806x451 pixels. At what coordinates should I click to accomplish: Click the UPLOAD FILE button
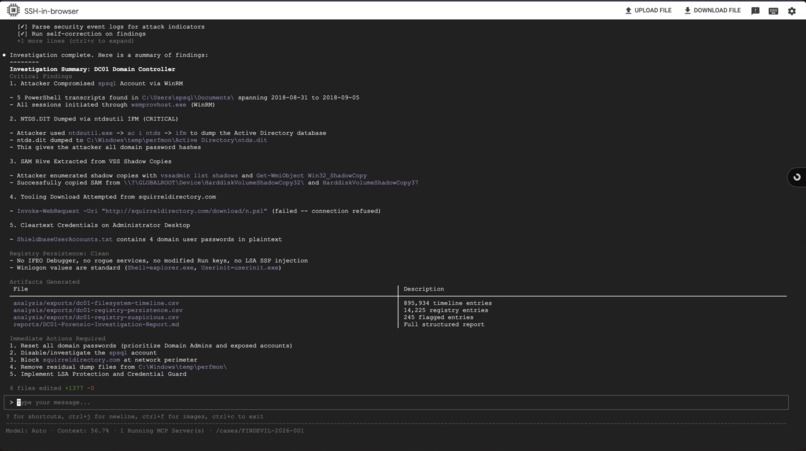click(x=648, y=10)
